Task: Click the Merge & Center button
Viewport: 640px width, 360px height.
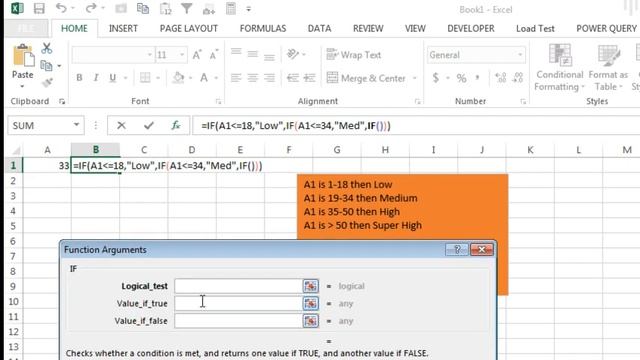Action: [367, 78]
